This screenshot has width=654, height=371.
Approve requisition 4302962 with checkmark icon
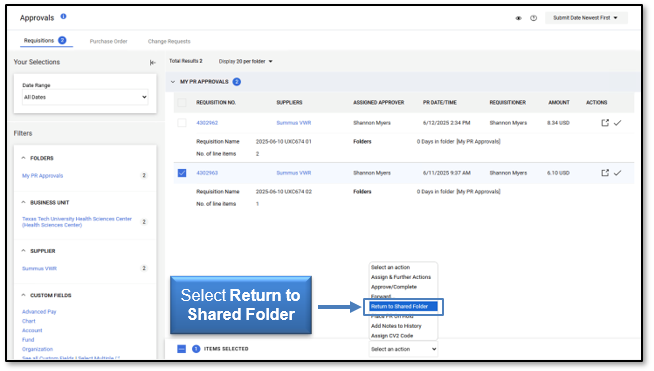pos(618,123)
